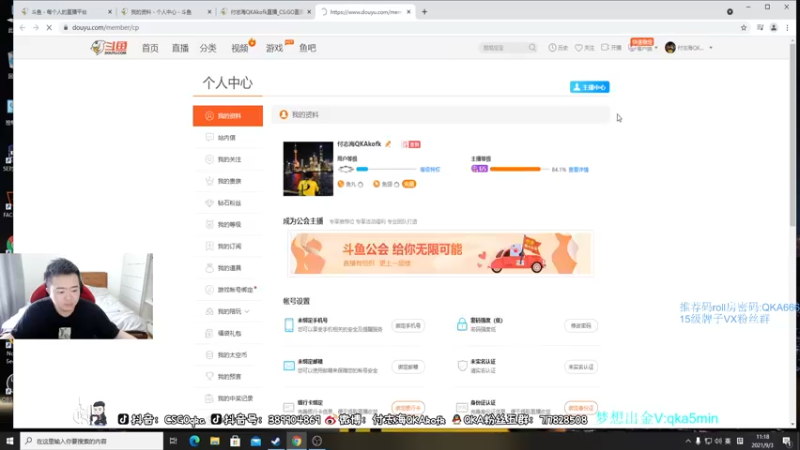The width and height of the screenshot is (800, 450).
Task: Open the 直播 navigation item
Action: click(180, 48)
